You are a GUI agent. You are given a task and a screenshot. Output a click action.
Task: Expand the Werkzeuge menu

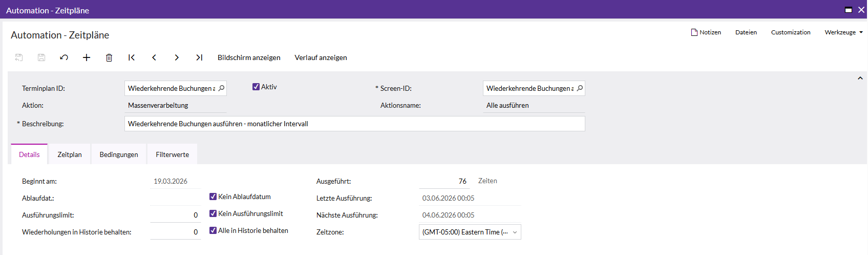(843, 32)
